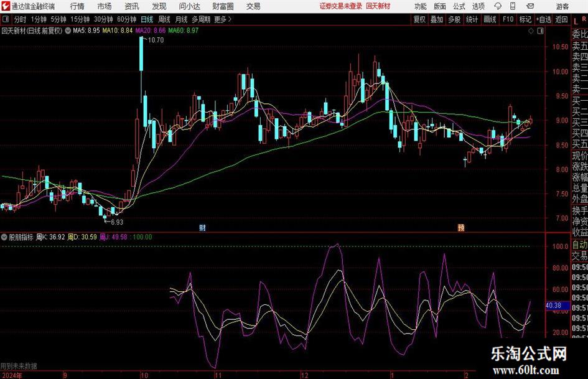Open the 行情 menu
This screenshot has height=379, width=588.
77,6
